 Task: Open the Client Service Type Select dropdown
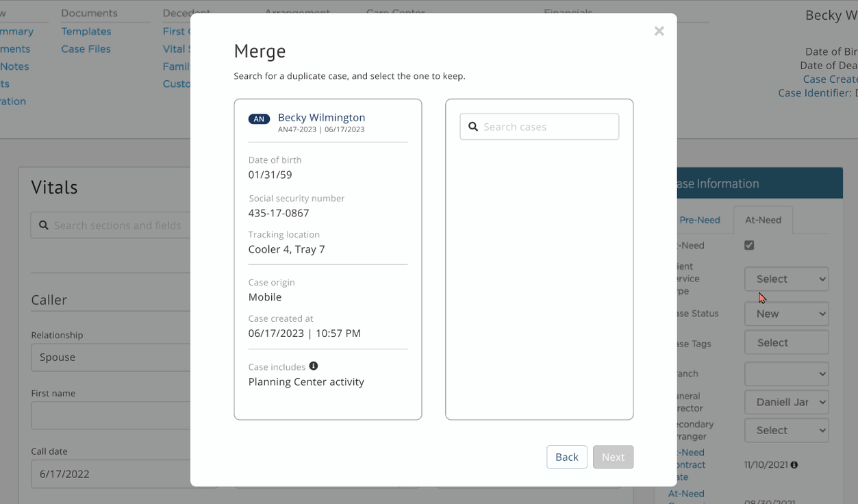click(786, 279)
